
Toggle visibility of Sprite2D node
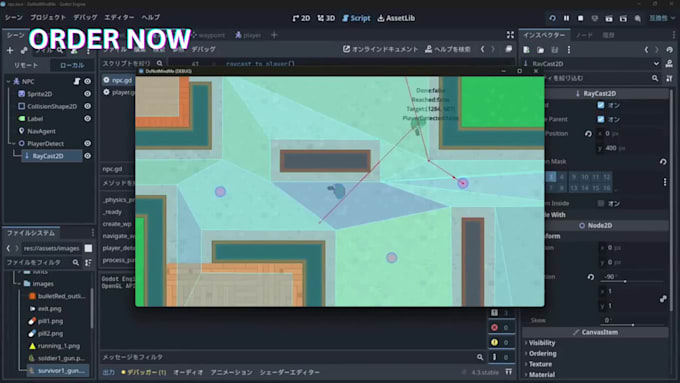pyautogui.click(x=88, y=94)
